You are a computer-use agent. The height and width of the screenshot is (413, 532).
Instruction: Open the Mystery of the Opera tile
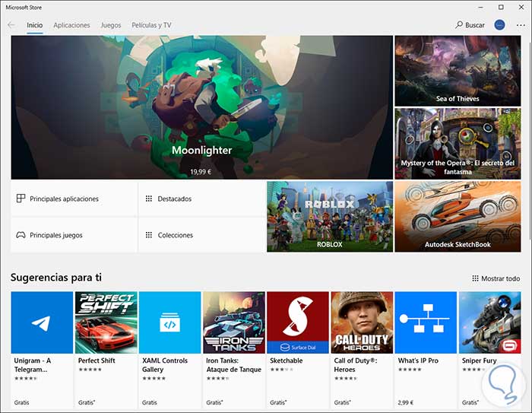(x=458, y=144)
